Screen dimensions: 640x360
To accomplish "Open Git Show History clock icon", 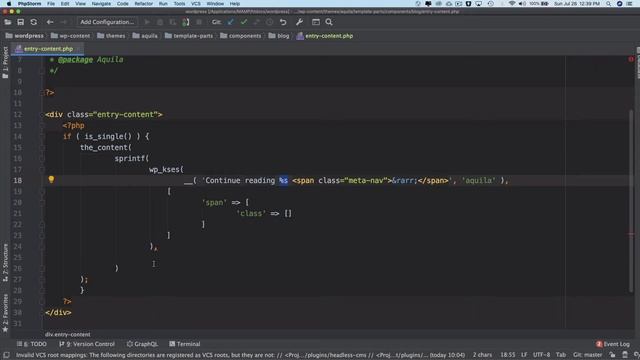I will tap(269, 22).
